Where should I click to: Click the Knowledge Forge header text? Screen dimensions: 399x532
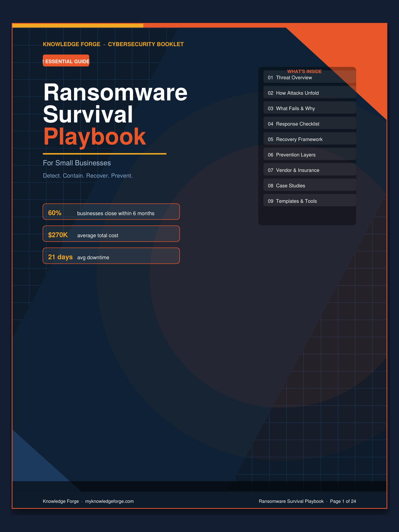coord(72,44)
